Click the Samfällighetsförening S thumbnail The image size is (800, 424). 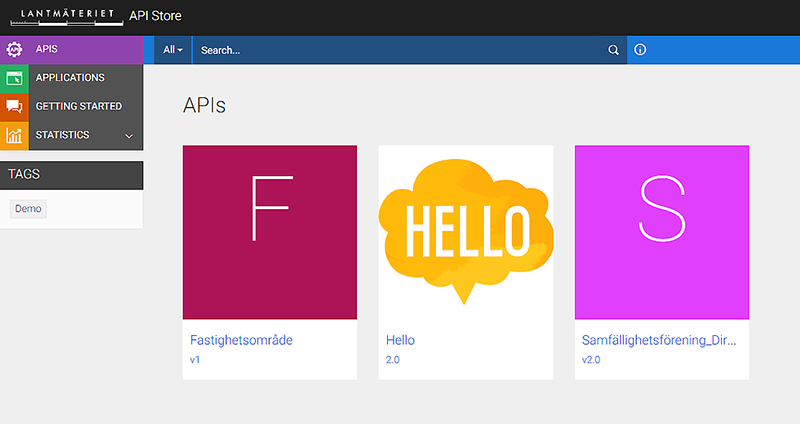pos(662,232)
